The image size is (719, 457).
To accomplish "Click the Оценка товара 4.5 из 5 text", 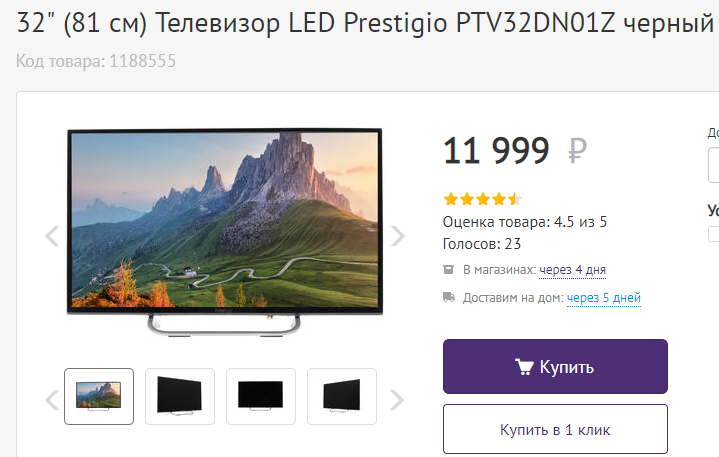I will (525, 222).
